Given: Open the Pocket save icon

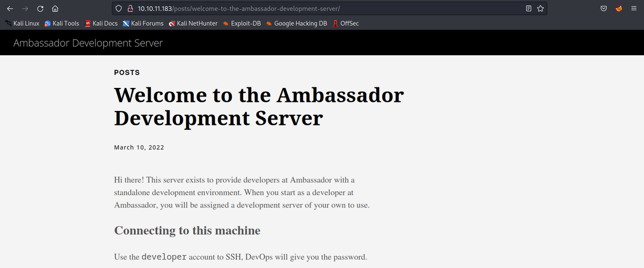Looking at the screenshot, I should click(x=604, y=9).
